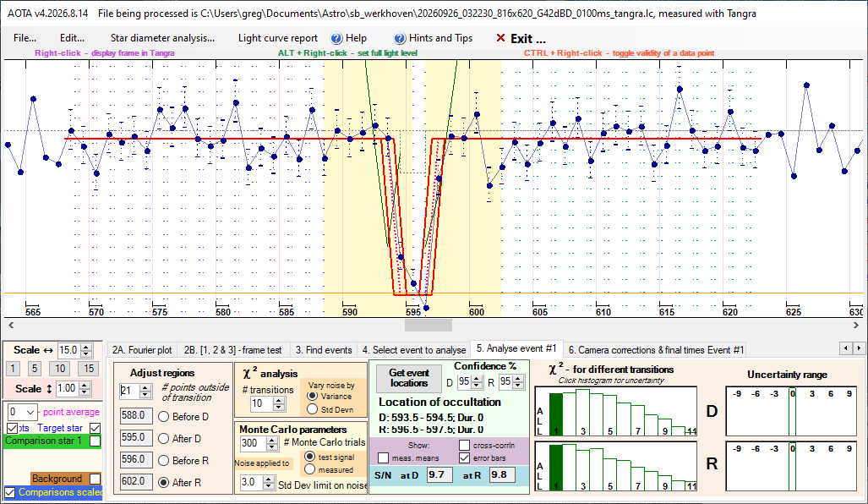868x504 pixels.
Task: Click the red Exit button
Action: [521, 39]
